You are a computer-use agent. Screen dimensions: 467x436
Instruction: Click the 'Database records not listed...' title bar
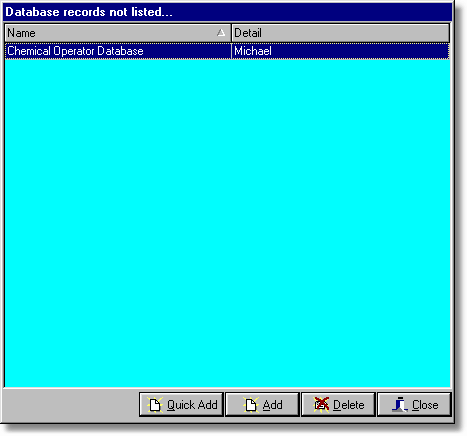tap(227, 12)
